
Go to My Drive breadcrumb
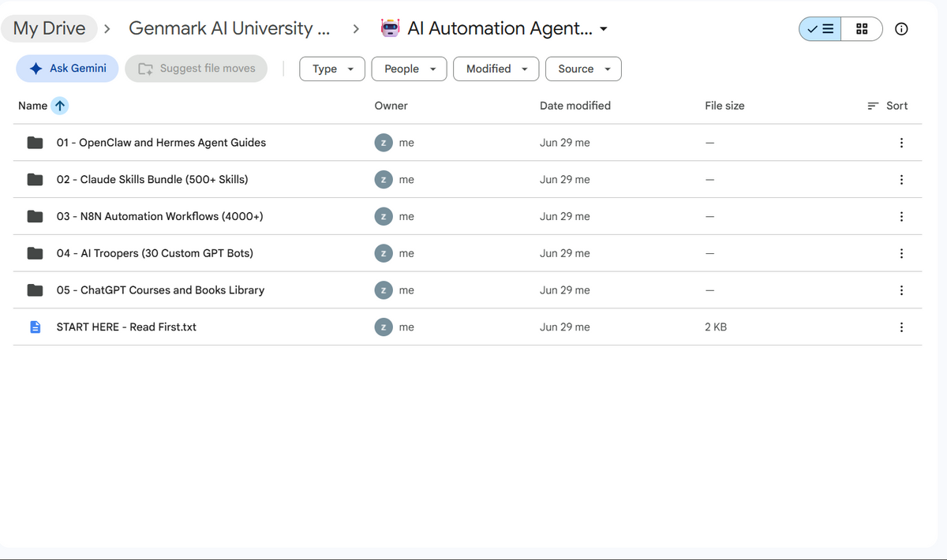(x=50, y=28)
